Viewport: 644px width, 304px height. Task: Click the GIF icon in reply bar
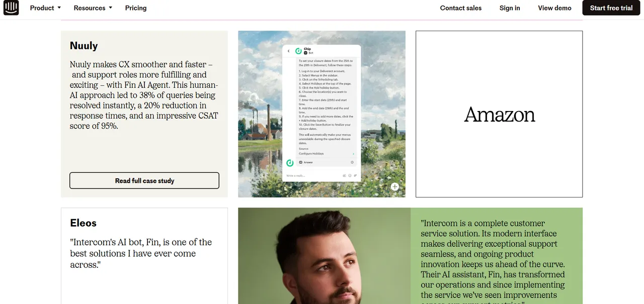pyautogui.click(x=344, y=175)
